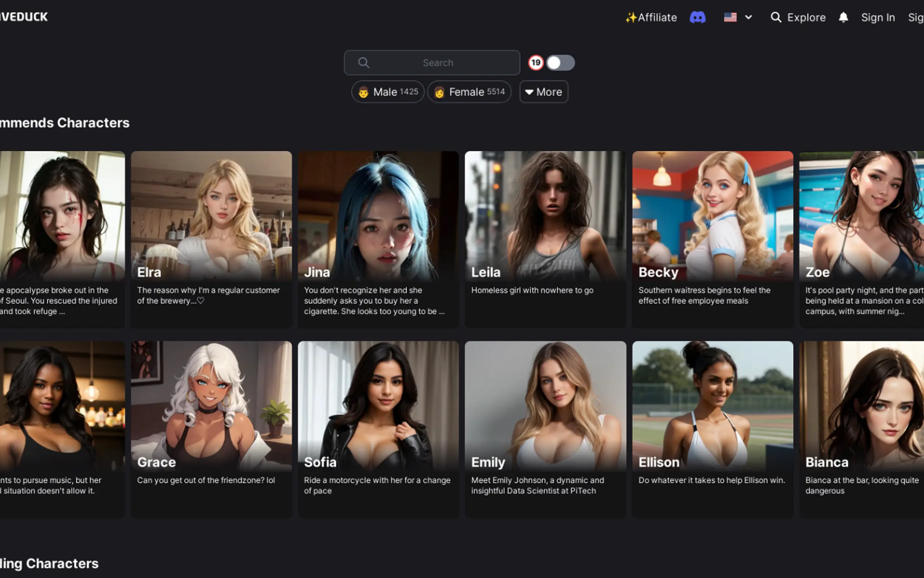Focus the Search input field
This screenshot has height=578, width=924.
click(438, 63)
